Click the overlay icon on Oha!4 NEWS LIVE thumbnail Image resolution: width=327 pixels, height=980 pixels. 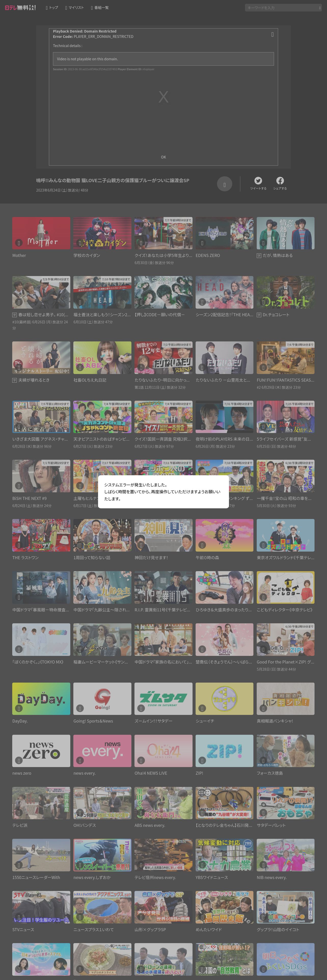pyautogui.click(x=141, y=760)
